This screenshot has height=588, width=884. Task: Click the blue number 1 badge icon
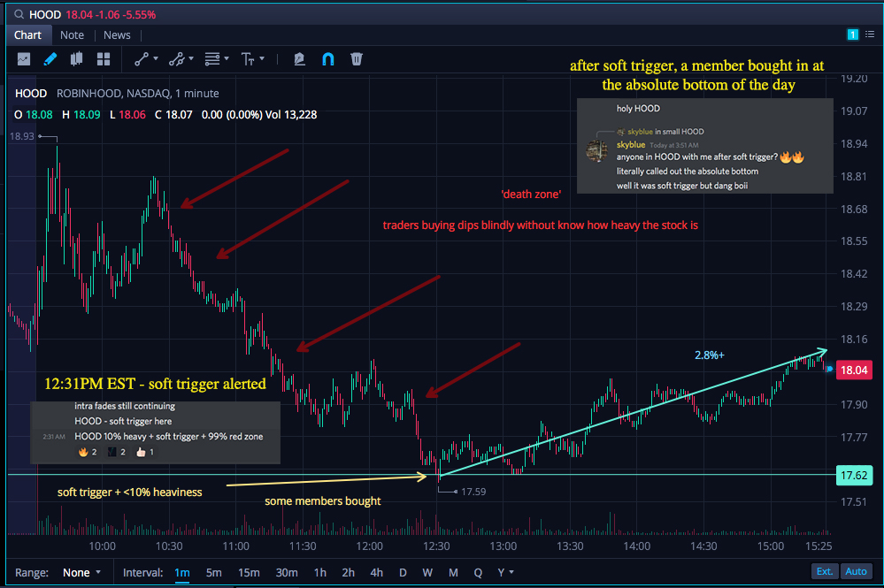coord(852,34)
